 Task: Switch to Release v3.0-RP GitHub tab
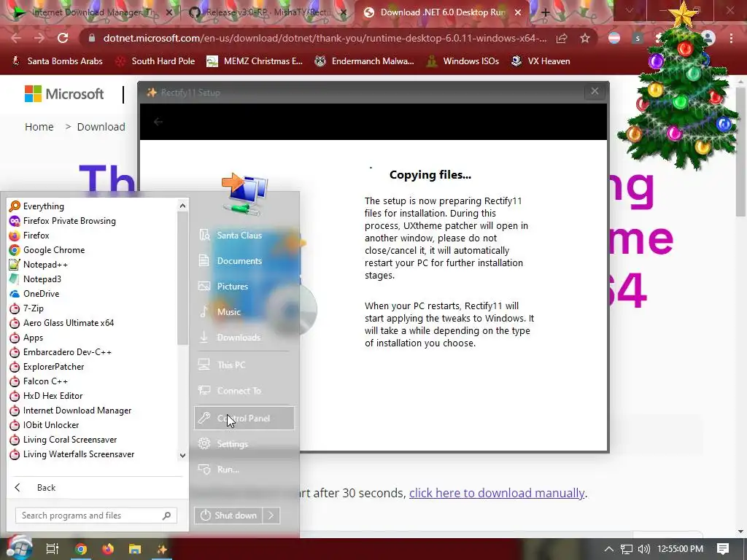pyautogui.click(x=268, y=12)
